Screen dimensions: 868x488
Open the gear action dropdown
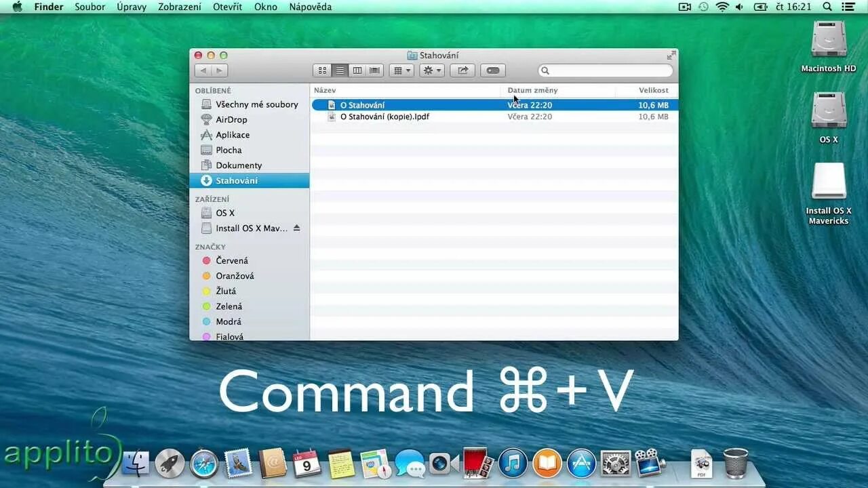point(432,70)
